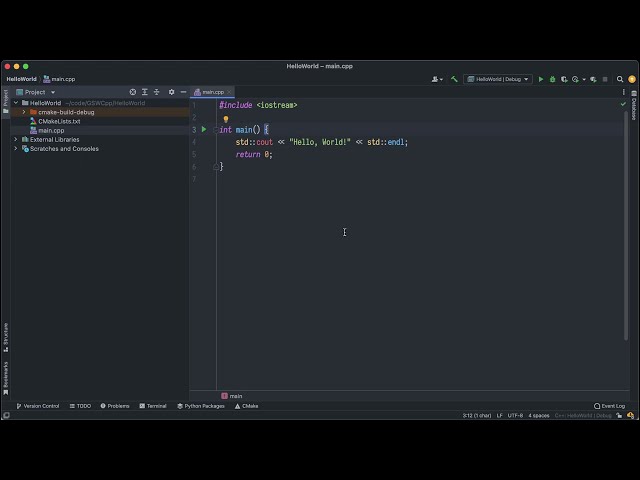Open the Terminal tool window
Screen dimensions: 640x480
[153, 406]
